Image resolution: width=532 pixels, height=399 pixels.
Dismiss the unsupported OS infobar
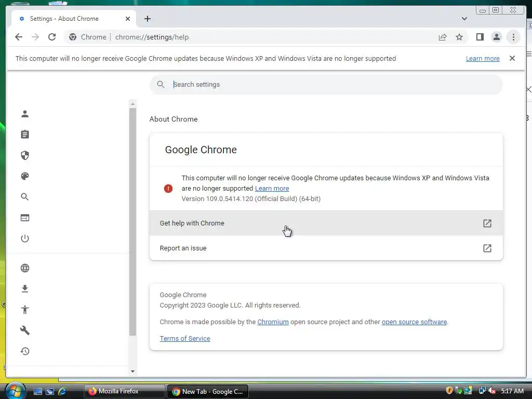(512, 58)
